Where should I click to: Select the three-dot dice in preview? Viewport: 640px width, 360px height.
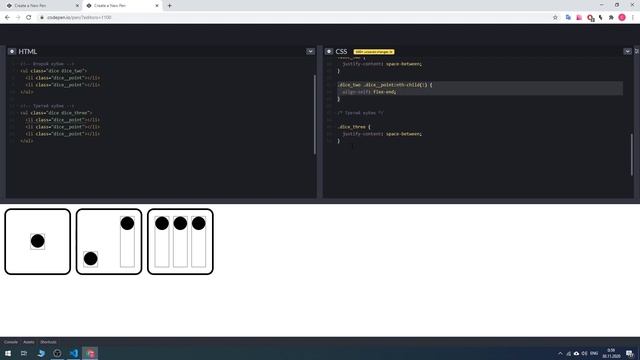tap(180, 242)
